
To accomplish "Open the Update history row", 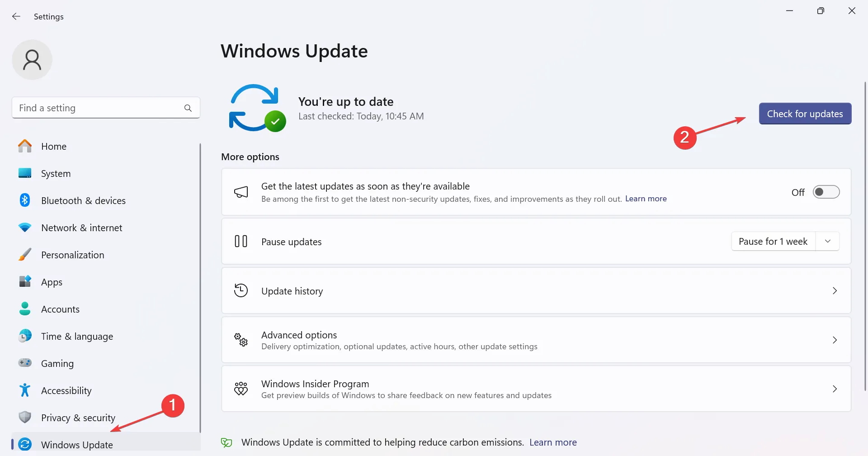I will click(536, 291).
